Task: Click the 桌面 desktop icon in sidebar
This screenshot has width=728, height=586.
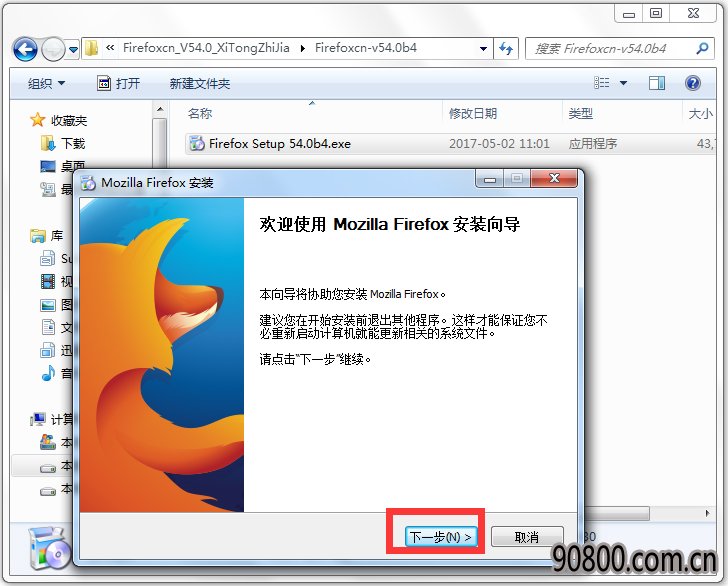Action: pos(48,166)
